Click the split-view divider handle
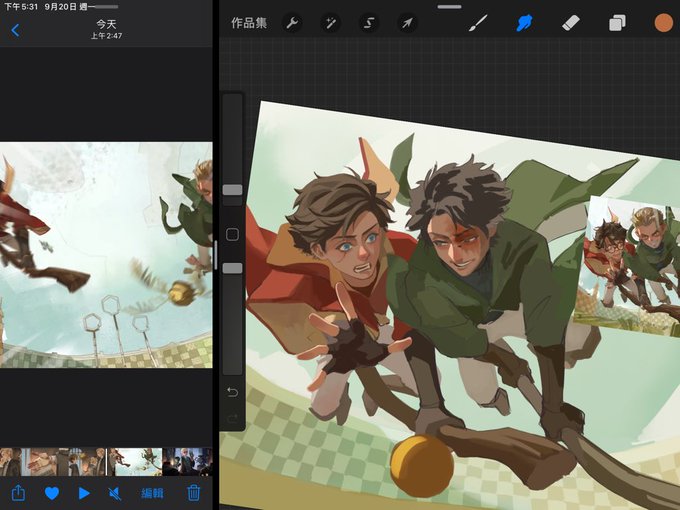The image size is (680, 510). pyautogui.click(x=216, y=255)
